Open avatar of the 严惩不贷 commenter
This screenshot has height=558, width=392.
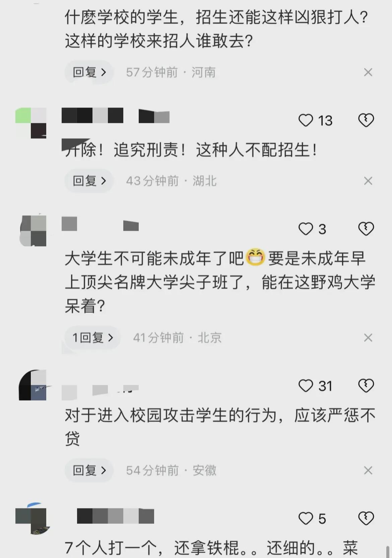[x=32, y=385]
